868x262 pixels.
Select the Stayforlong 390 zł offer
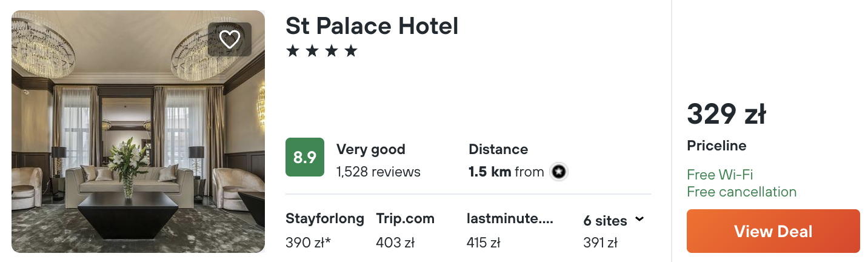[325, 231]
